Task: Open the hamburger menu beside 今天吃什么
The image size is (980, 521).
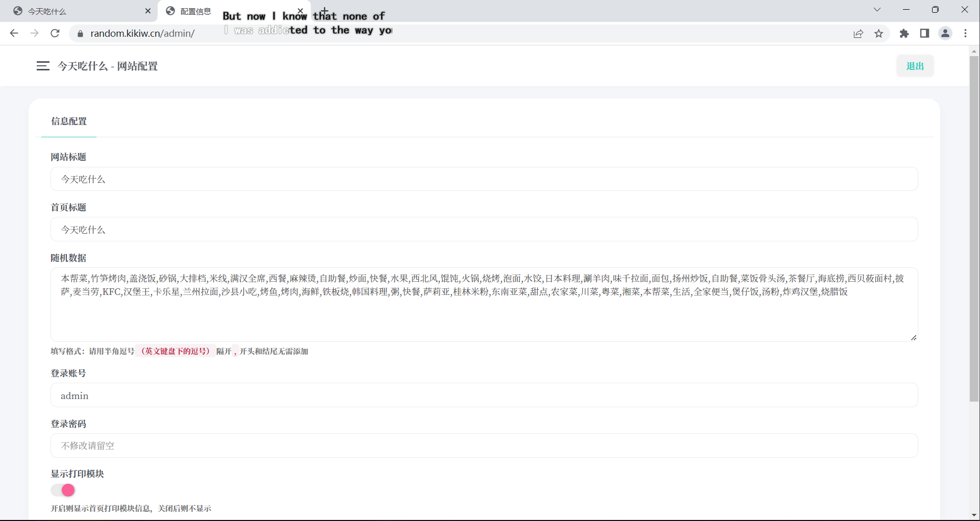Action: tap(43, 66)
